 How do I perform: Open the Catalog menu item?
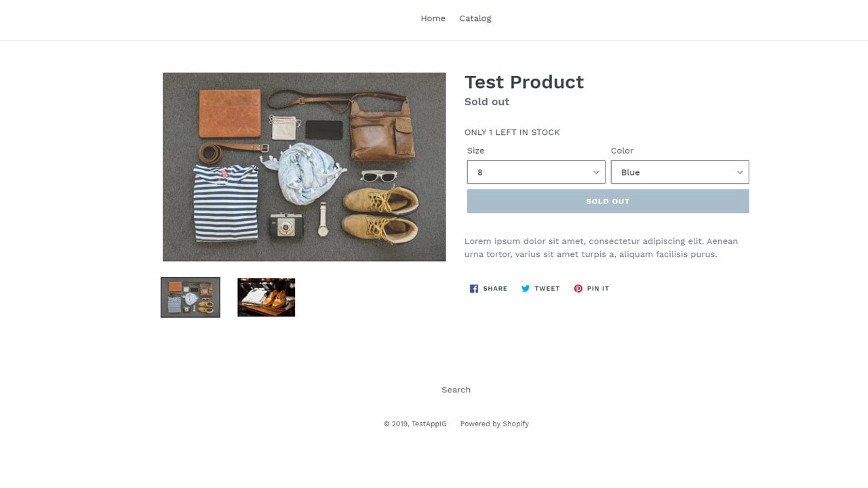(475, 18)
